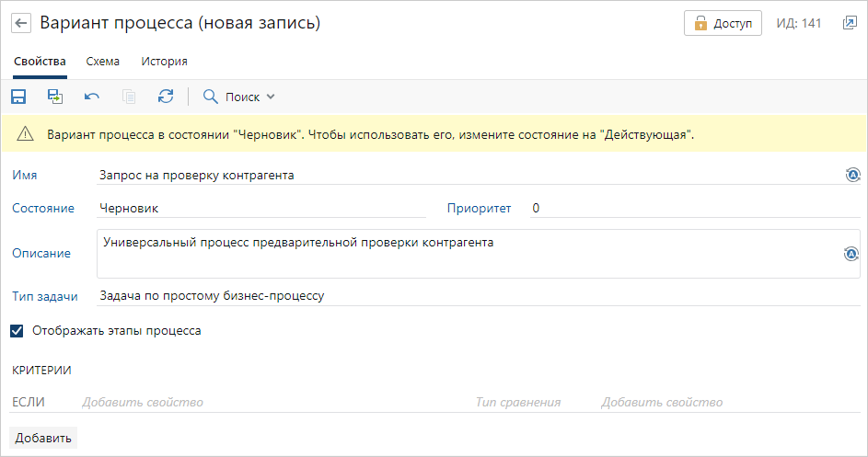Click the localization icon beside the Описание field
Viewport: 868px width, 457px height.
click(851, 254)
